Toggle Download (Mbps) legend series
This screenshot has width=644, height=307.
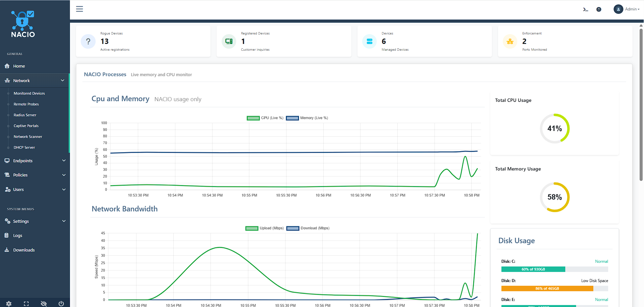[308, 228]
